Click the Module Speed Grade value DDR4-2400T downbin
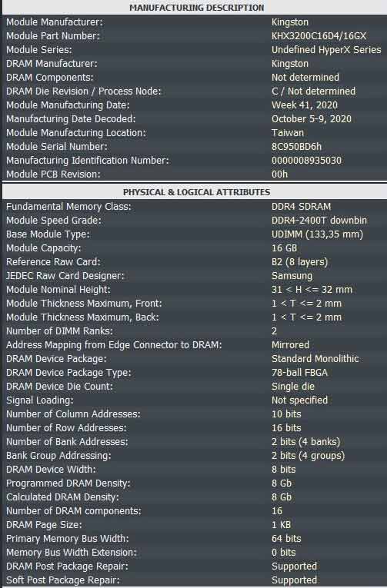The width and height of the screenshot is (387, 588). pos(319,221)
